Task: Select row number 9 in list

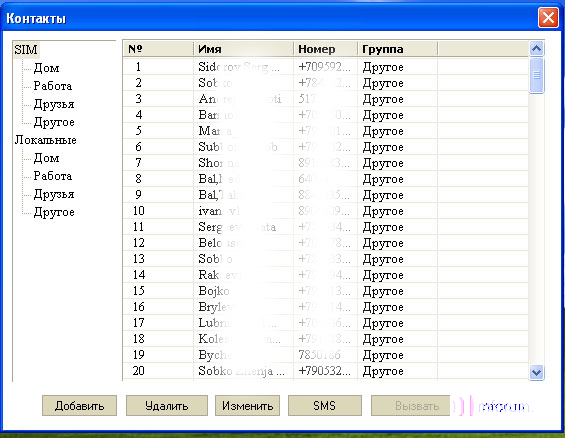Action: 325,195
